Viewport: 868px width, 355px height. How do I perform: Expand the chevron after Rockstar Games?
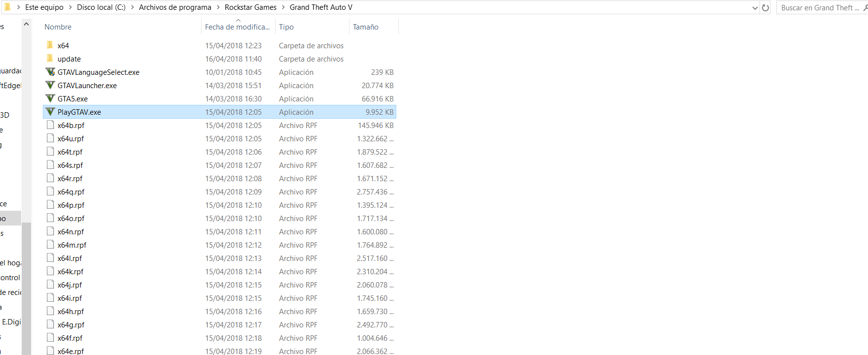tap(283, 7)
